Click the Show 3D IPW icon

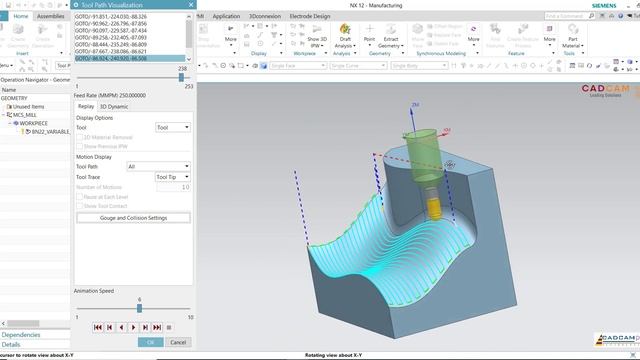click(317, 29)
